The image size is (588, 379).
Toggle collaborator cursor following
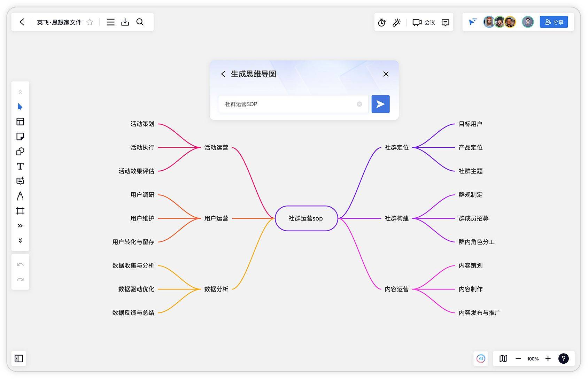472,22
